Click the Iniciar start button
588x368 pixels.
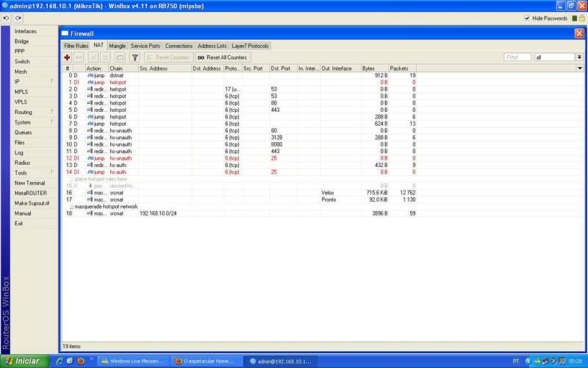[25, 361]
